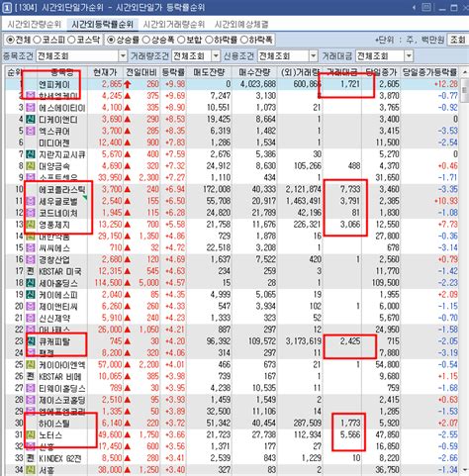Open the 거래대금 filter dropdown
The image size is (469, 476).
409,56
